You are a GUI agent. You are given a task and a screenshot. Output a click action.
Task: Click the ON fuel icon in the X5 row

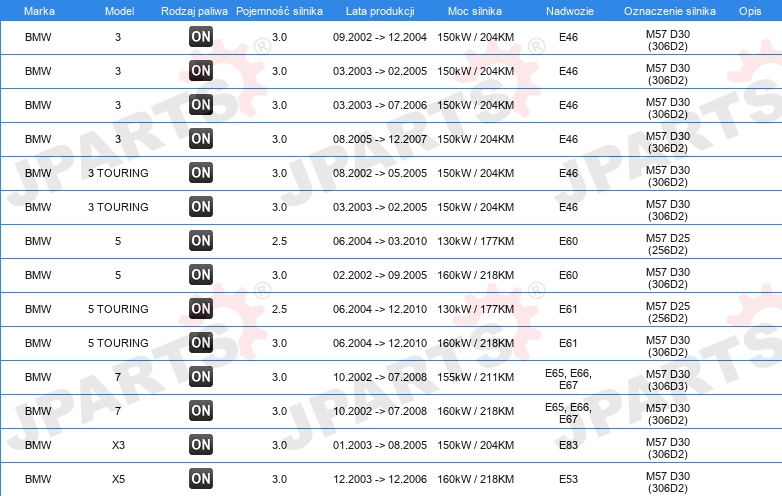pos(201,478)
